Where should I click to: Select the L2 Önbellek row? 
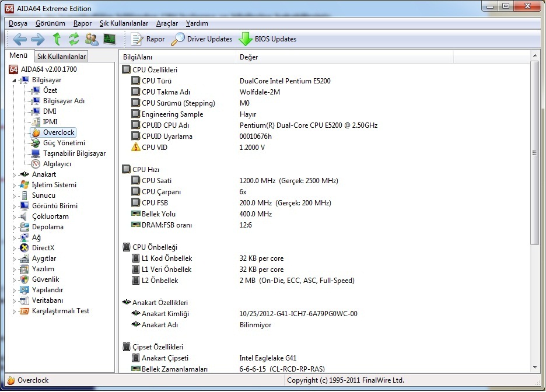click(325, 281)
